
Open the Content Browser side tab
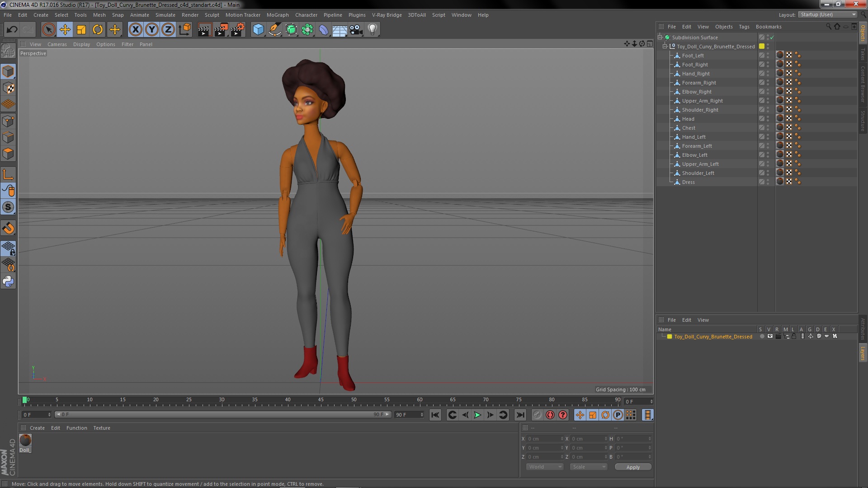863,84
